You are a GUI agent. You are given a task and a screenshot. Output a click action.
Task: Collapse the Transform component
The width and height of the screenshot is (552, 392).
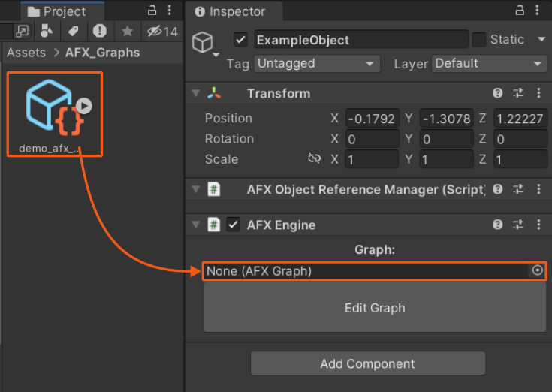click(x=196, y=93)
